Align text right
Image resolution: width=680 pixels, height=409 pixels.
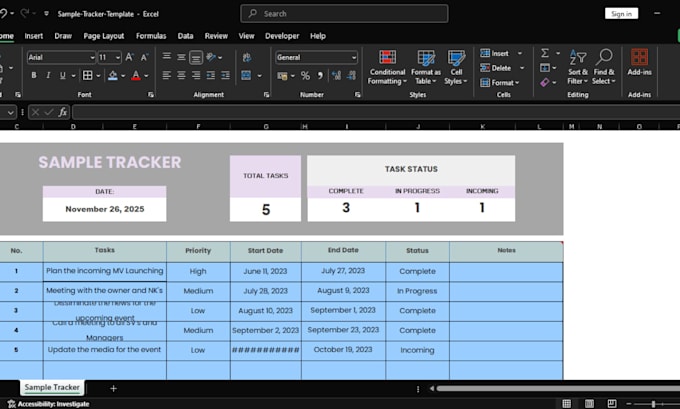coord(196,75)
